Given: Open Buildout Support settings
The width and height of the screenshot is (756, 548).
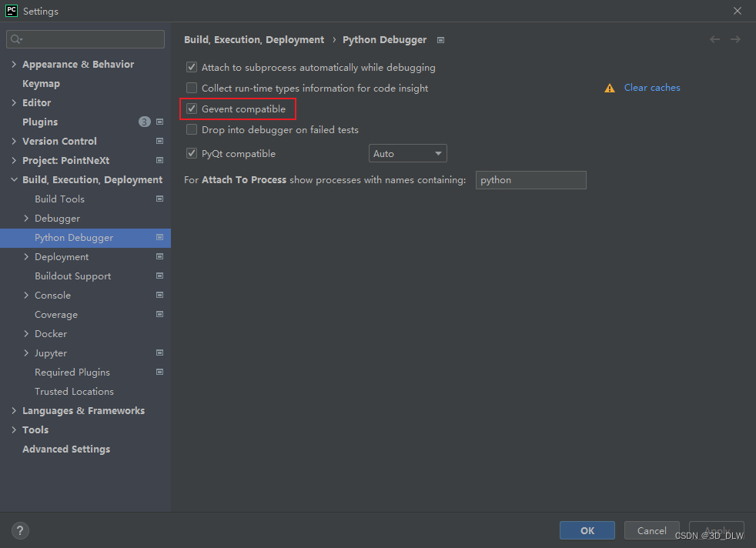Looking at the screenshot, I should click(73, 276).
